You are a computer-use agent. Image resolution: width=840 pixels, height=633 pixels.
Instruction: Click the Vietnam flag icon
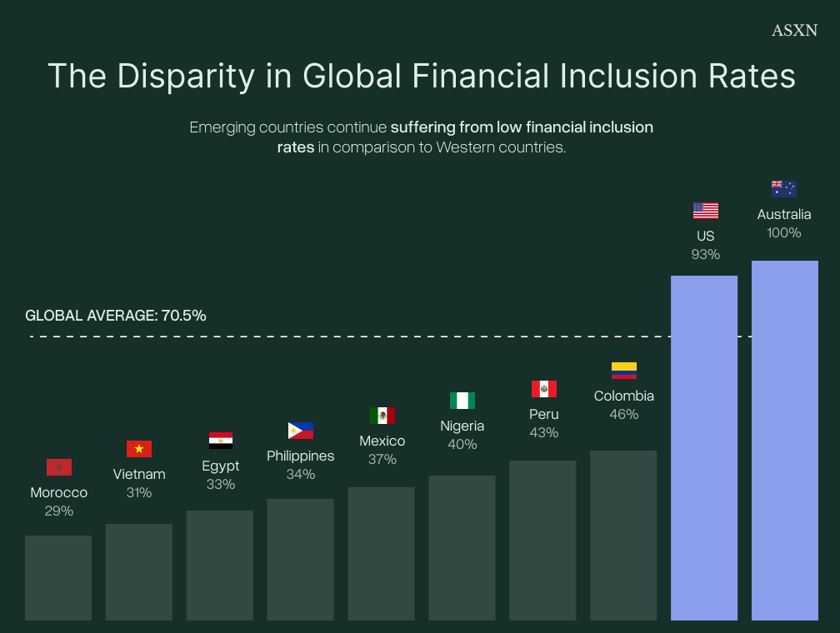[x=139, y=449]
